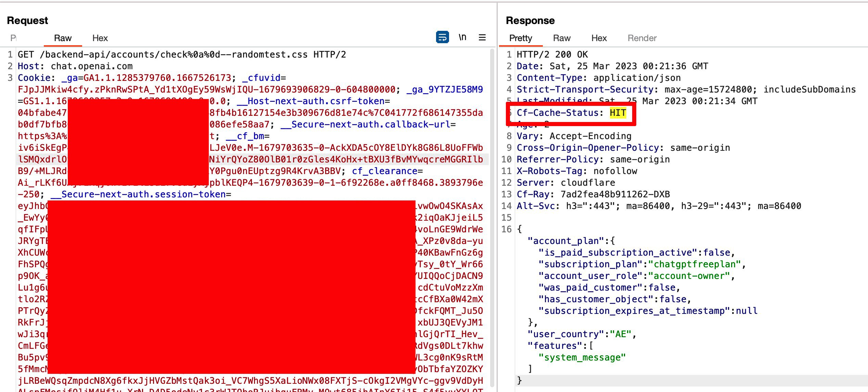Viewport: 868px width, 392px height.
Task: Select the Pretty tab in Response panel
Action: coord(521,38)
